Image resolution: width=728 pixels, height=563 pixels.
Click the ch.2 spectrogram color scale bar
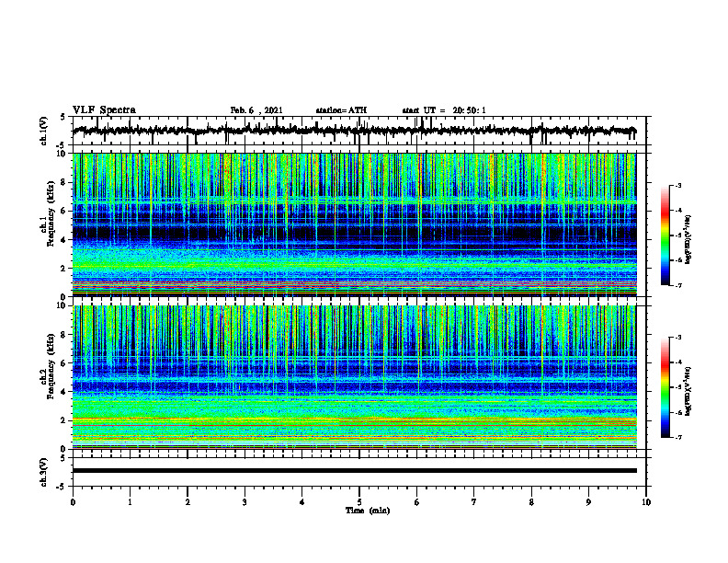click(665, 387)
